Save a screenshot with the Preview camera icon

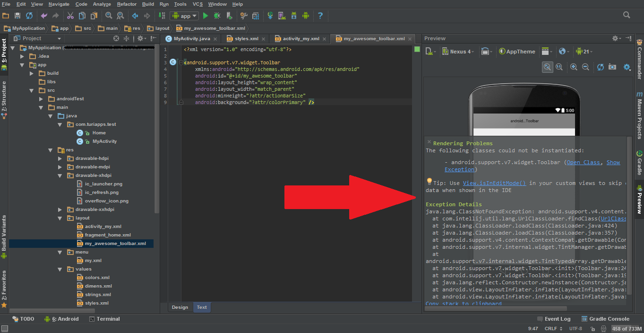(x=612, y=67)
